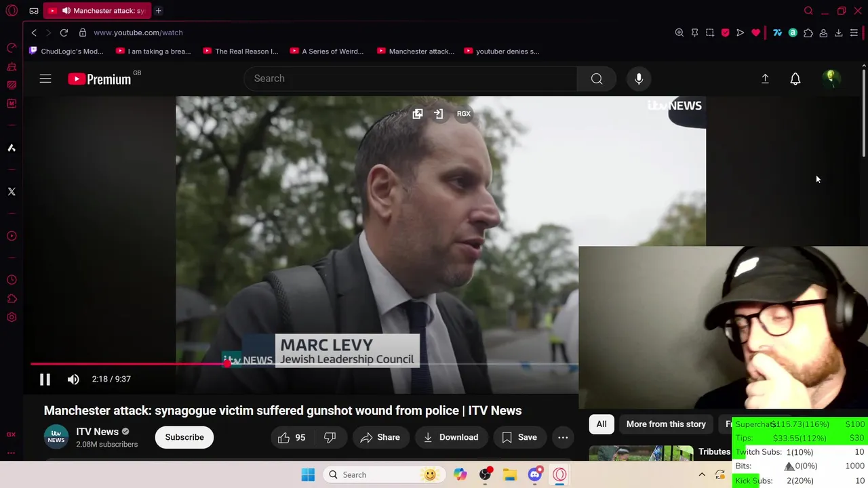Open more actions three-dot menu
This screenshot has width=868, height=488.
coord(563,437)
